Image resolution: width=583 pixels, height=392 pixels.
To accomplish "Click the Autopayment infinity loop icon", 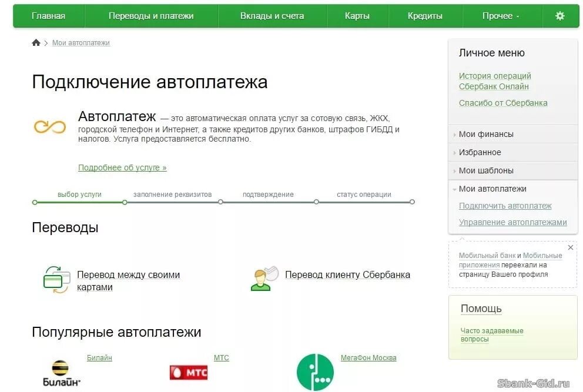I will (x=50, y=127).
